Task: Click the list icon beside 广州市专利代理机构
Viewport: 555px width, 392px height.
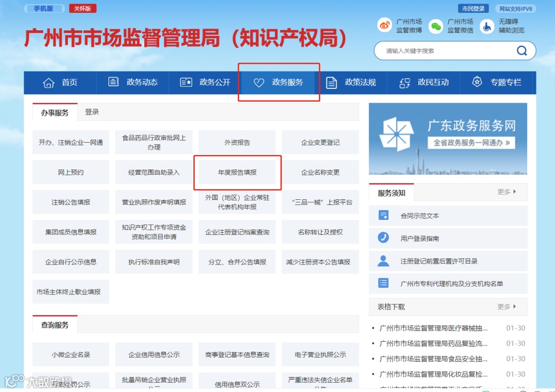Action: pyautogui.click(x=383, y=283)
